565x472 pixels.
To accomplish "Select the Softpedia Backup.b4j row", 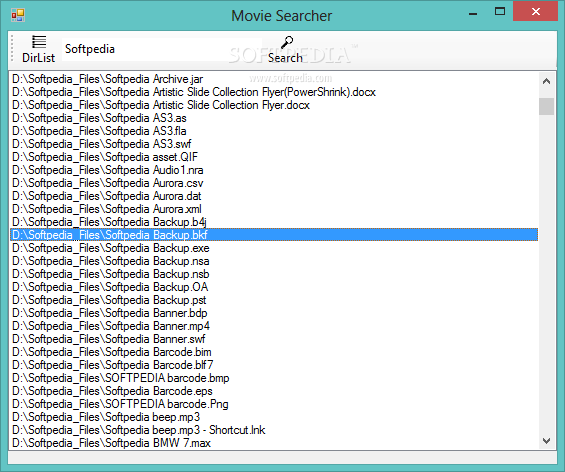I will click(274, 222).
